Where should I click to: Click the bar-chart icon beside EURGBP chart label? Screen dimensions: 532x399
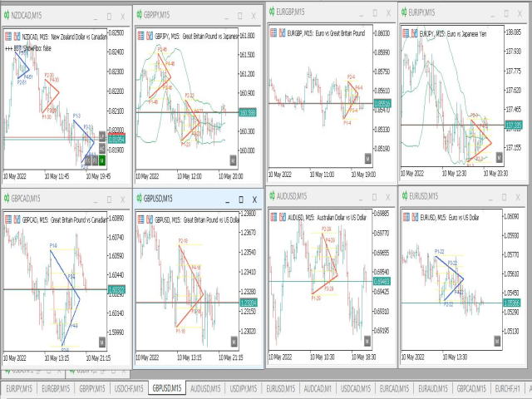click(283, 33)
